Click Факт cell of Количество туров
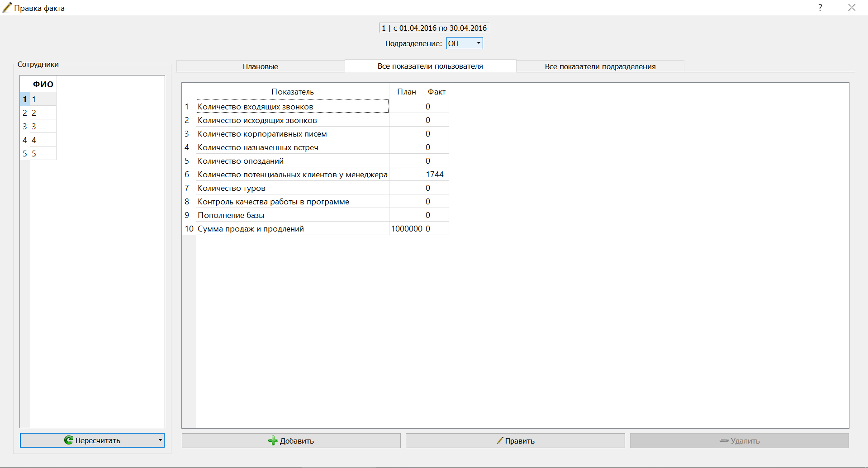This screenshot has height=468, width=868. pos(436,188)
